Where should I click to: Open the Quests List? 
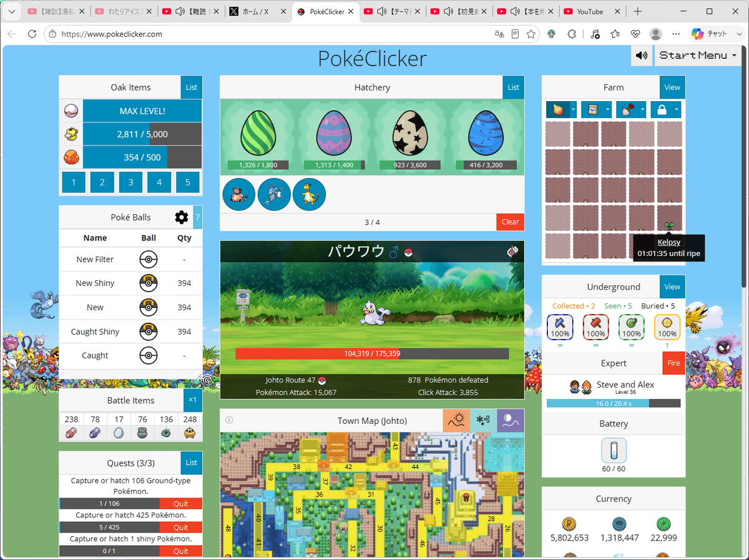click(191, 463)
